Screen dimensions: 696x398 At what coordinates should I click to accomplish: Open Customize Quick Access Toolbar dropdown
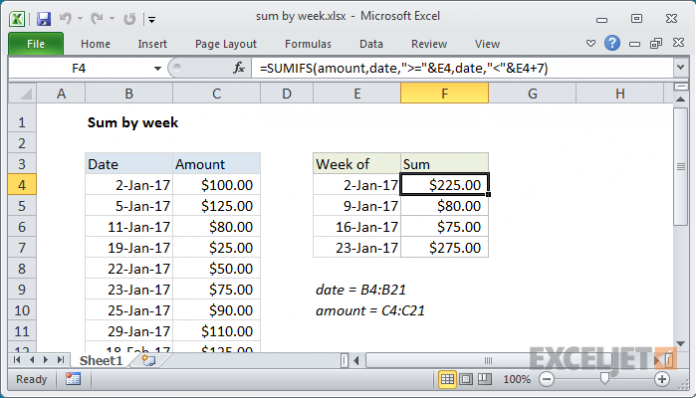click(152, 20)
